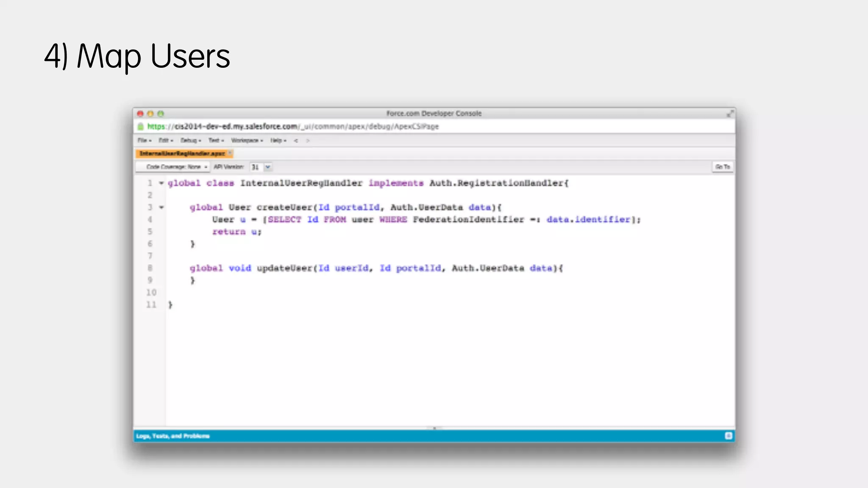Open the API Version dropdown arrow
This screenshot has height=488, width=868.
click(x=268, y=167)
